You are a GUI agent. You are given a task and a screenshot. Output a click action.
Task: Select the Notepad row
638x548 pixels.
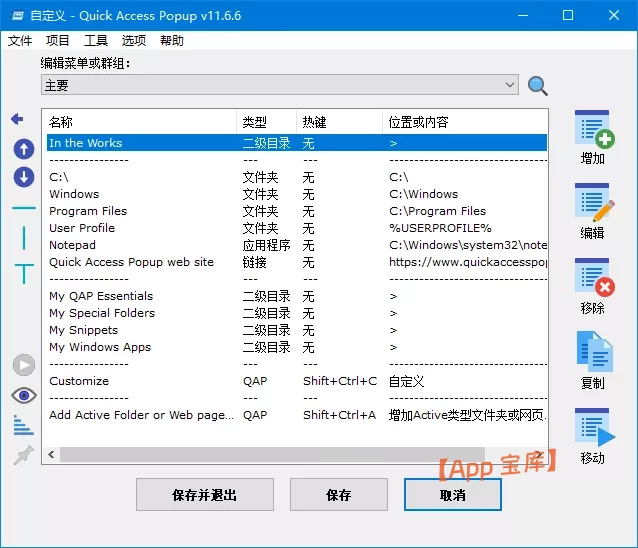[x=297, y=245]
